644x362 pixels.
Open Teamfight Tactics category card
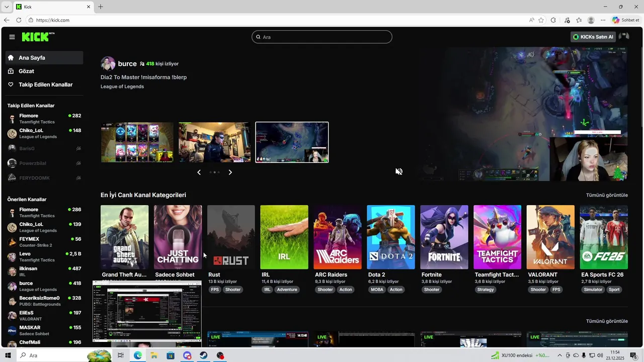pos(497,237)
